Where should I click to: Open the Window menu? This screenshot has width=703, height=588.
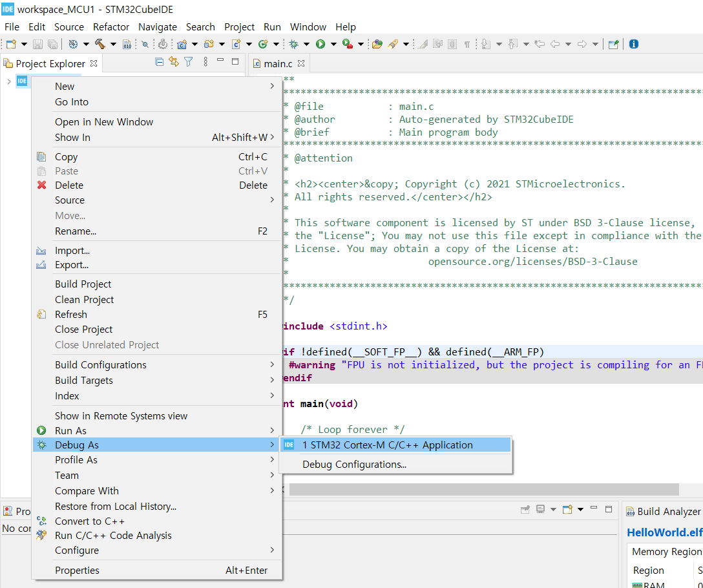point(308,27)
